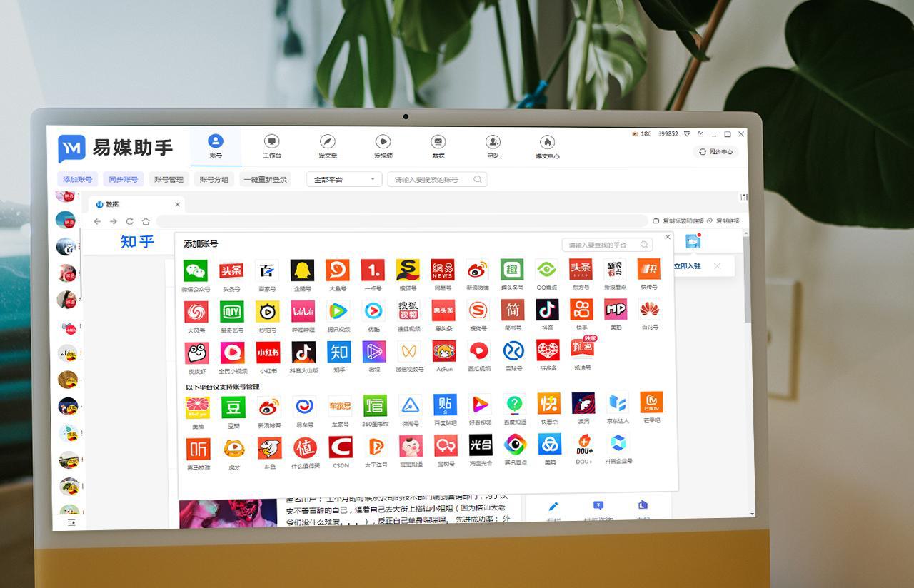Click the 同步账号 button
Image resolution: width=914 pixels, height=588 pixels.
tap(124, 180)
